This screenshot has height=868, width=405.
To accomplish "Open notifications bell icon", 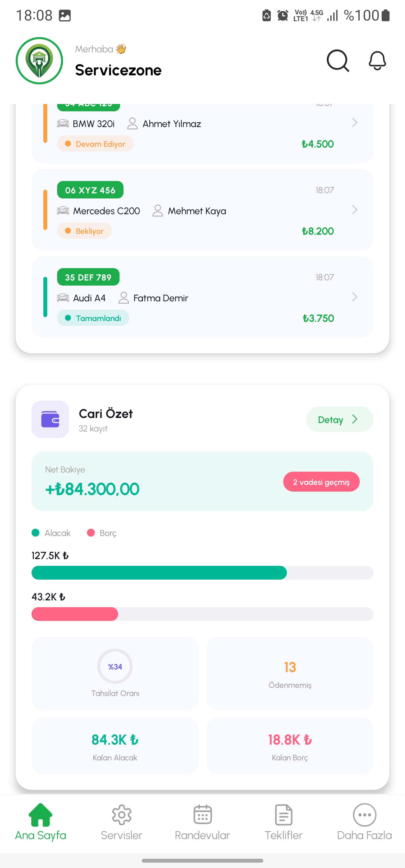I will click(377, 61).
